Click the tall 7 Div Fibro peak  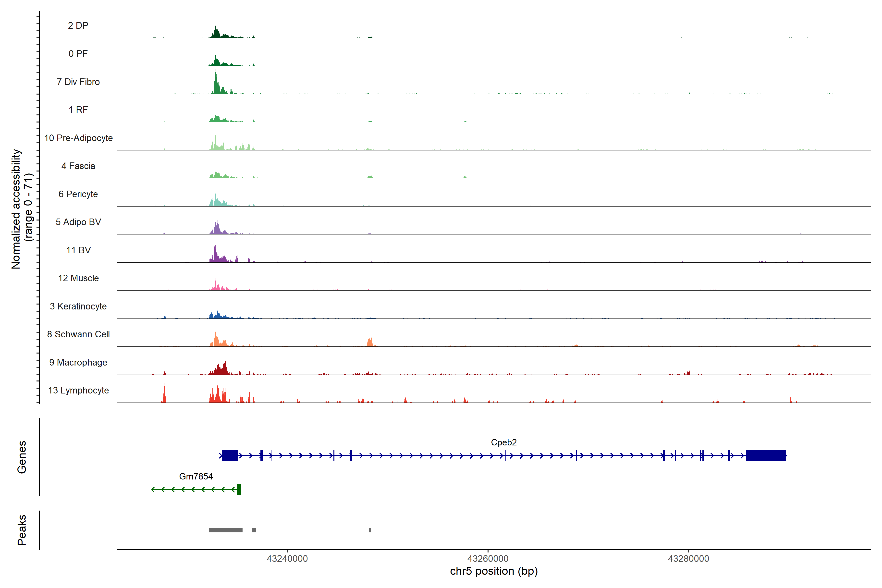tap(216, 84)
